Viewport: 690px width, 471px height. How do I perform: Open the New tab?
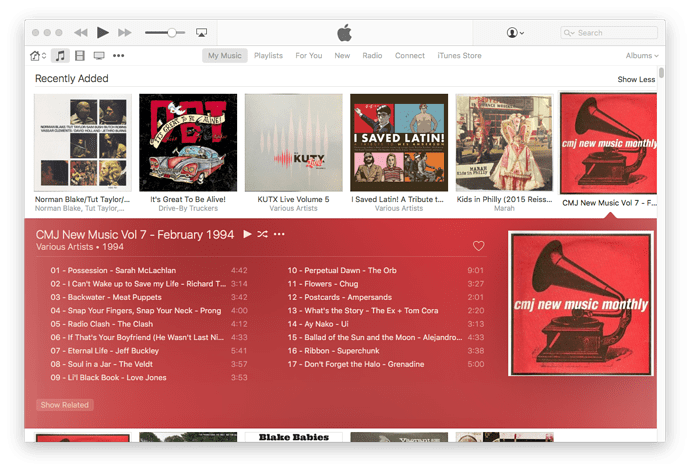coord(342,56)
